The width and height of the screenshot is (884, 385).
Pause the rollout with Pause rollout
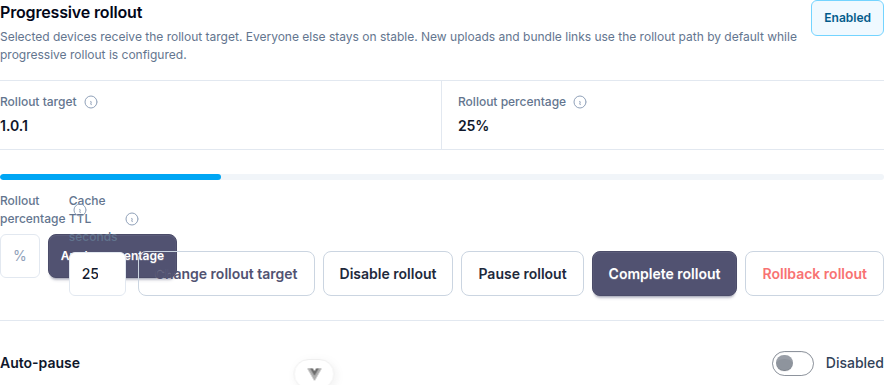click(x=522, y=273)
